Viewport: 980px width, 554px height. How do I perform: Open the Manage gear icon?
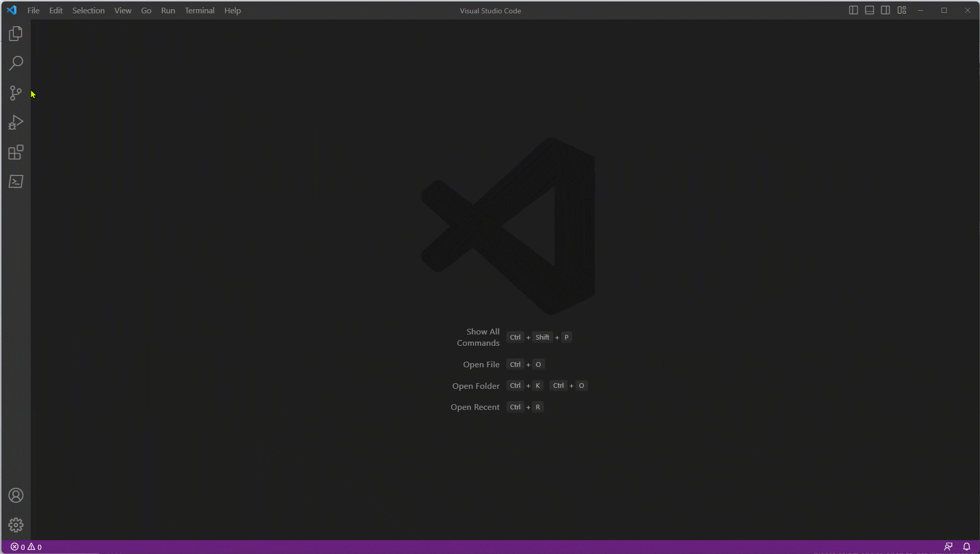pos(15,525)
